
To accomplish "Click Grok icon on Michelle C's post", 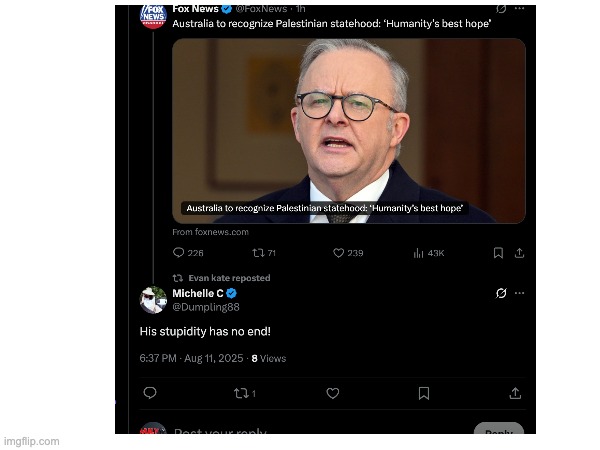I will pos(501,293).
